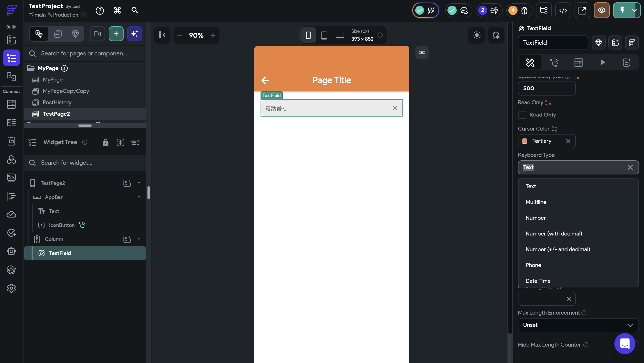The width and height of the screenshot is (644, 363).
Task: Open Max Length Enforcement dropdown
Action: click(x=578, y=325)
